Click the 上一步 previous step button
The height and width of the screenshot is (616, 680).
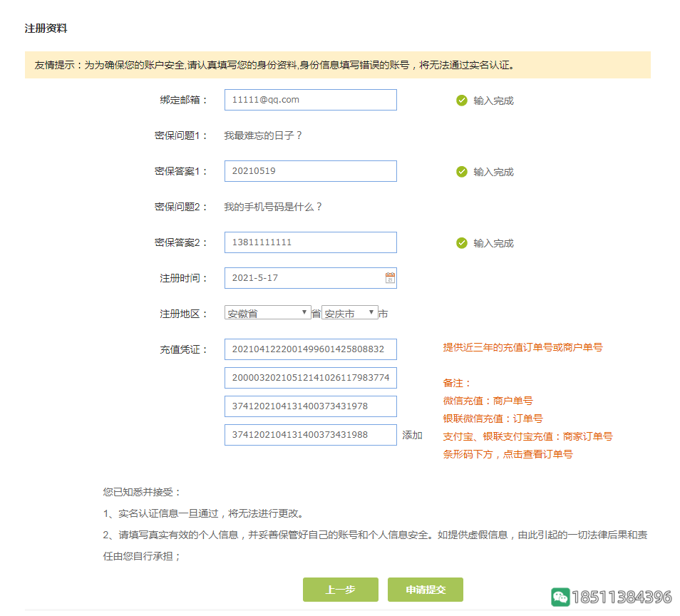pyautogui.click(x=341, y=590)
